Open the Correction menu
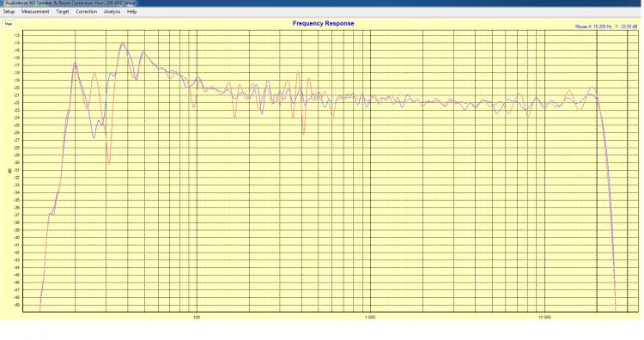 click(x=86, y=11)
